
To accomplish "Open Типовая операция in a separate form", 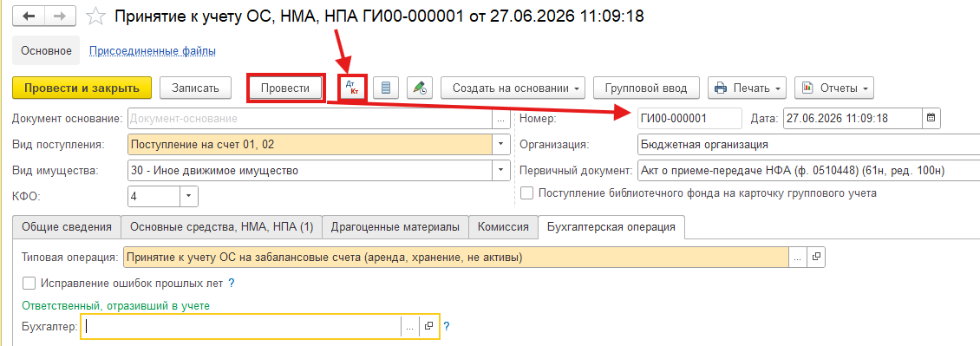I will (815, 257).
